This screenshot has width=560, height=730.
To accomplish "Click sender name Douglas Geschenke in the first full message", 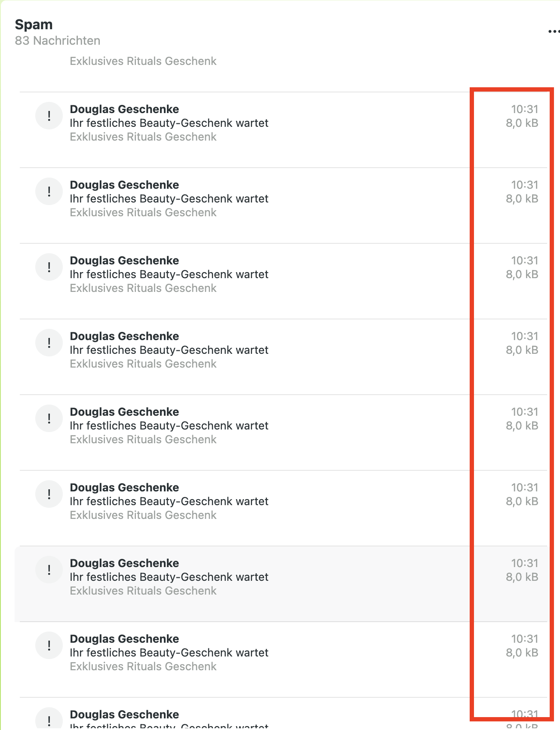I will (x=124, y=109).
